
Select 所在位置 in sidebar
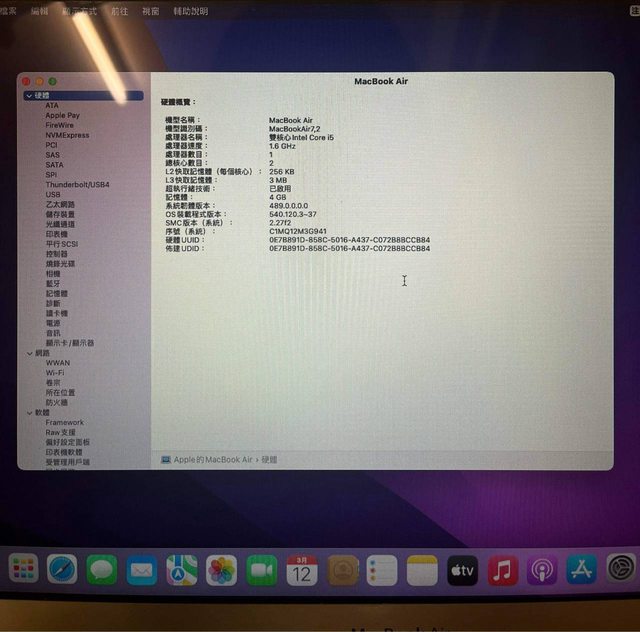click(60, 393)
